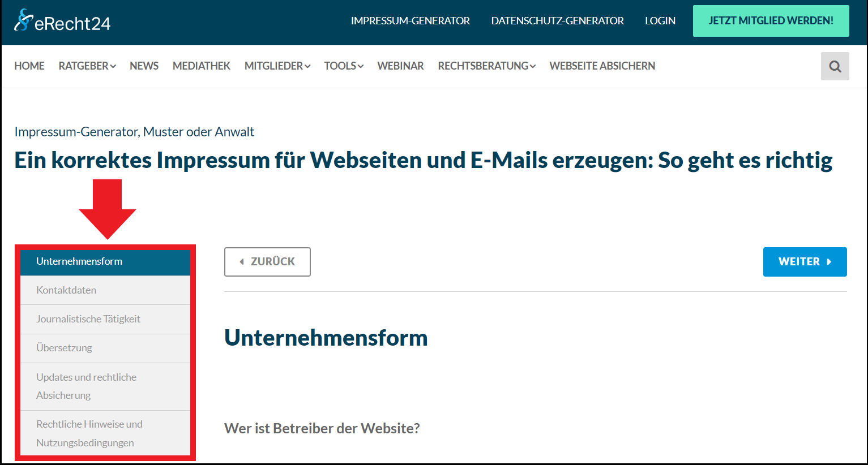Click the 'Impressum-Generator, Muster oder Anwalt' subtitle

click(x=134, y=132)
